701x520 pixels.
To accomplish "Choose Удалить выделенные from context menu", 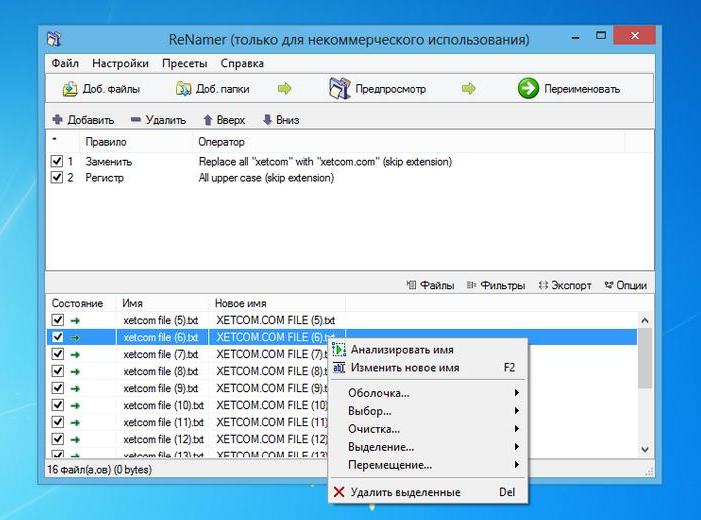I will click(x=428, y=492).
